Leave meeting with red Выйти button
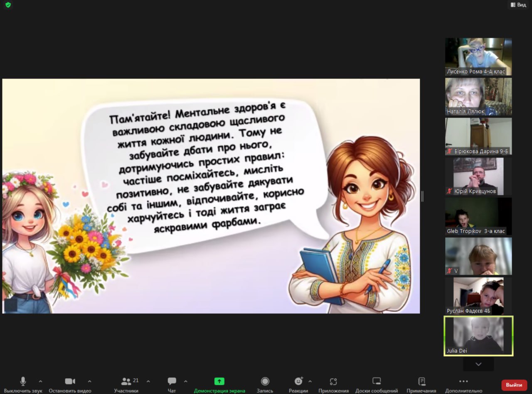Image resolution: width=532 pixels, height=394 pixels. (x=514, y=385)
